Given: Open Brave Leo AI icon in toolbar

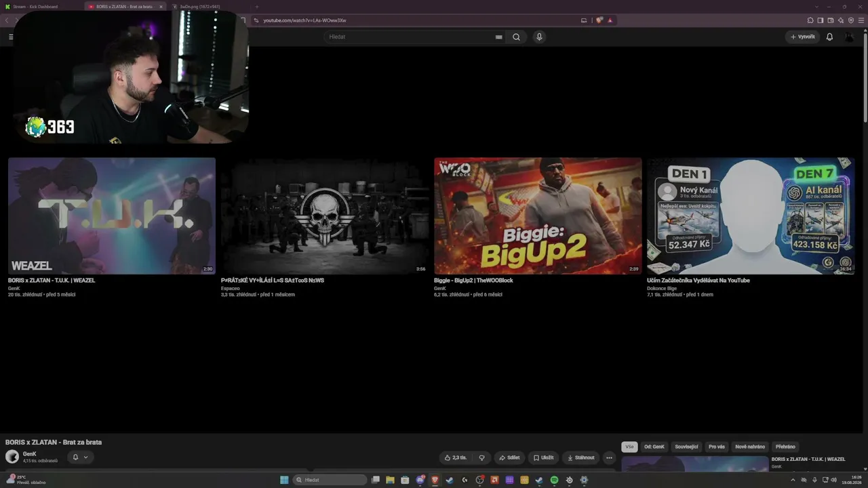Looking at the screenshot, I should coord(841,20).
